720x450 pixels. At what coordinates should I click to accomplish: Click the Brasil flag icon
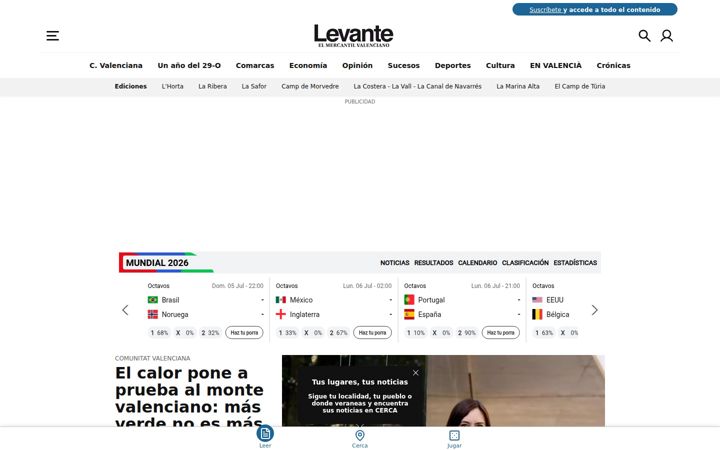pos(152,300)
